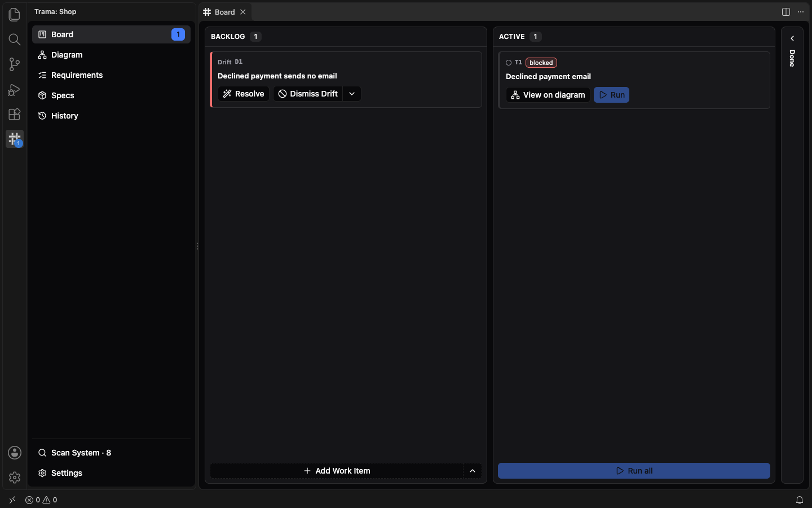This screenshot has height=508, width=812.
Task: Click Dismiss Drift button
Action: pyautogui.click(x=308, y=94)
